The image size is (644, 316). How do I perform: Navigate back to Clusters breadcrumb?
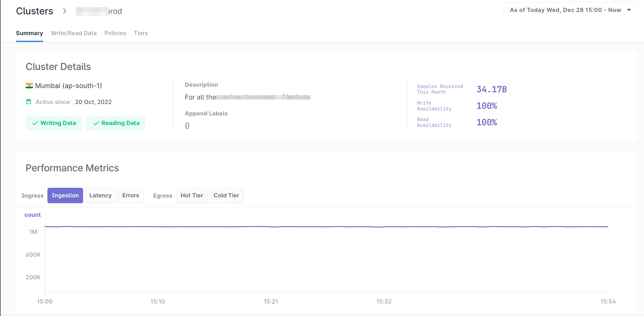tap(35, 11)
